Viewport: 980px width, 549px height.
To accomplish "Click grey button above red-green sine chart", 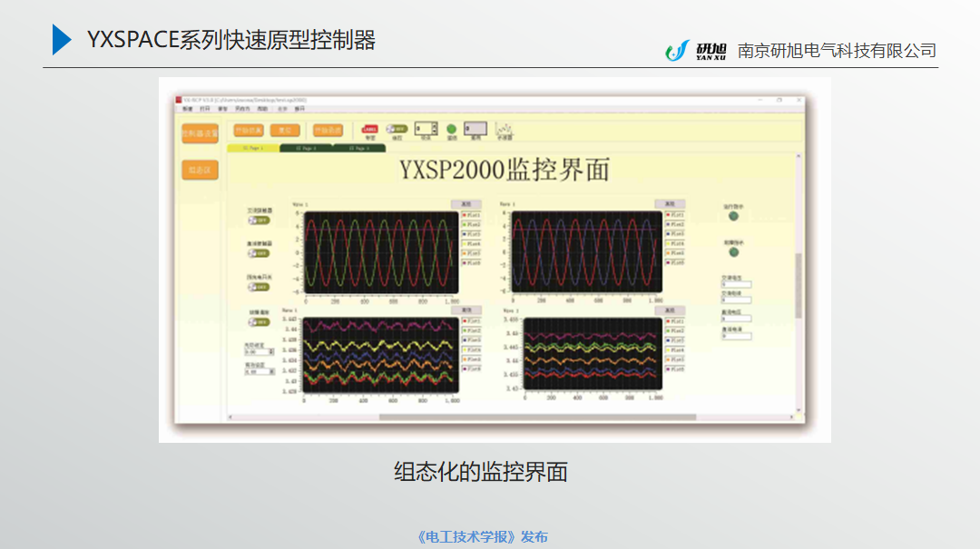I will (466, 204).
